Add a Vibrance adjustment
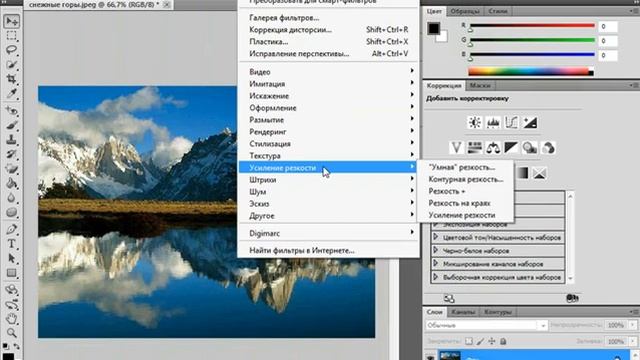This screenshot has height=360, width=640. 456,148
